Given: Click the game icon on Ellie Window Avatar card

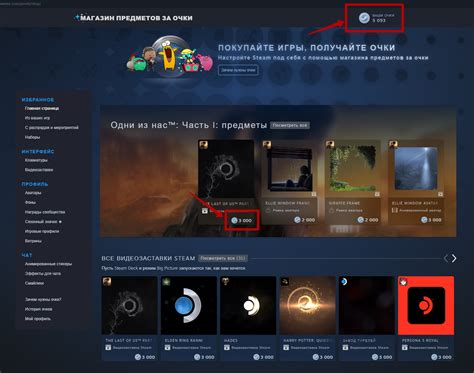Looking at the screenshot, I should click(393, 144).
